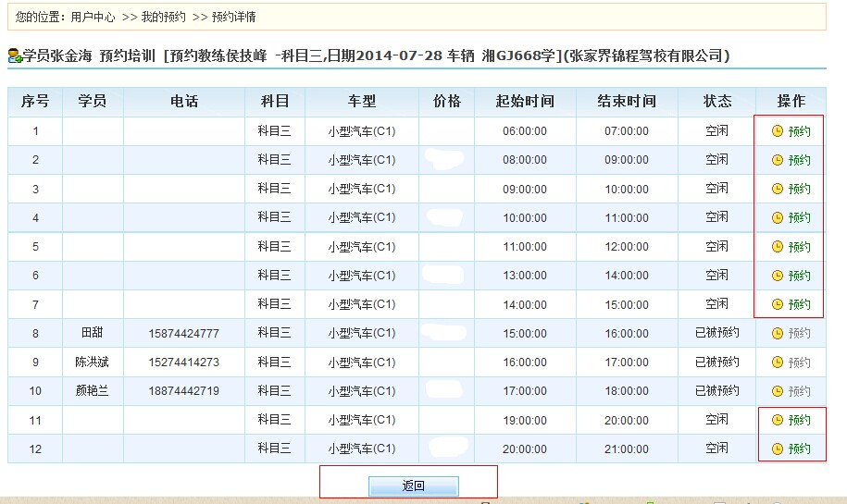Go to 我的预约 in the breadcrumb
Viewport: 847px width, 504px height.
click(x=163, y=17)
